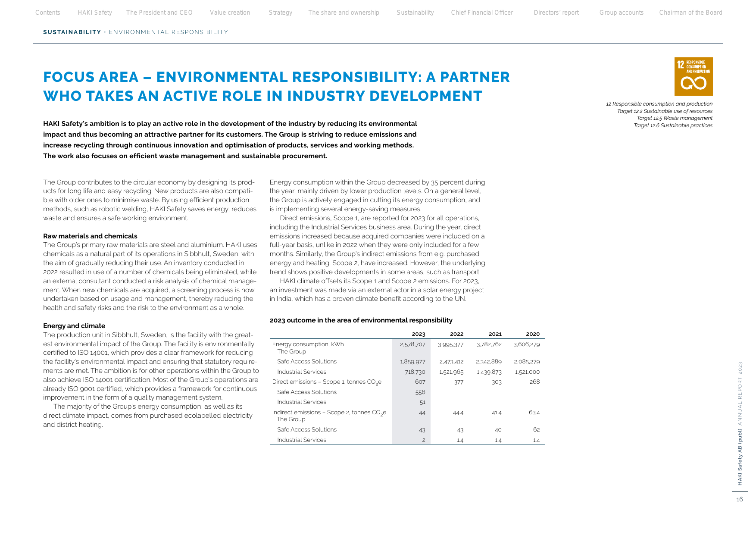The image size is (756, 535).
Task: Click the 'Energy consumption, kWh' row label
Action: (x=308, y=344)
